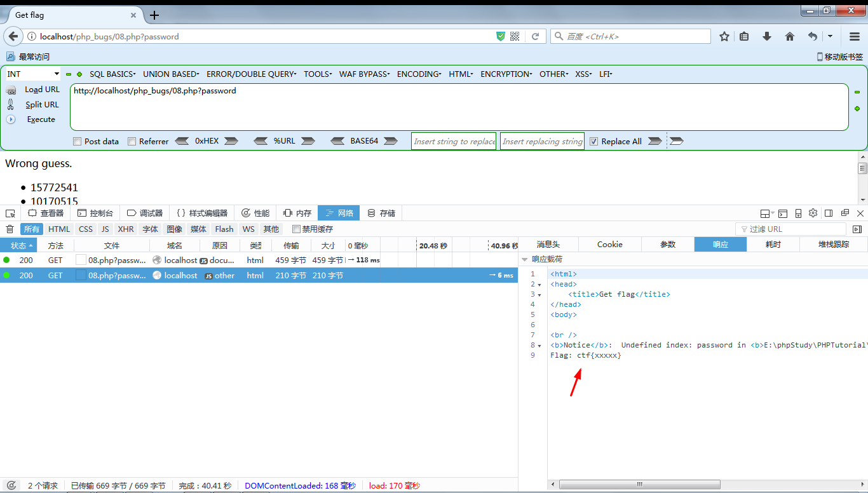Enable the Post data checkbox
This screenshot has height=493, width=868.
(77, 142)
